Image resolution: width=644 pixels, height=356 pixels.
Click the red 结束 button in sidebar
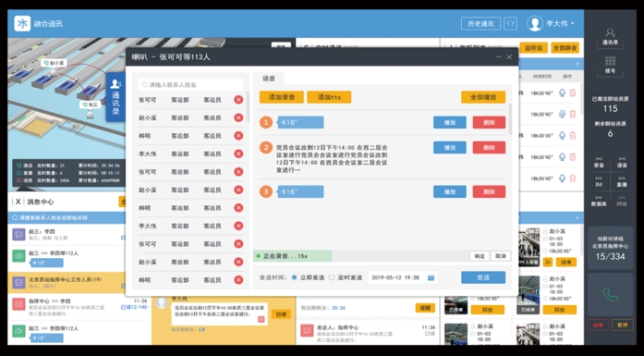point(598,325)
